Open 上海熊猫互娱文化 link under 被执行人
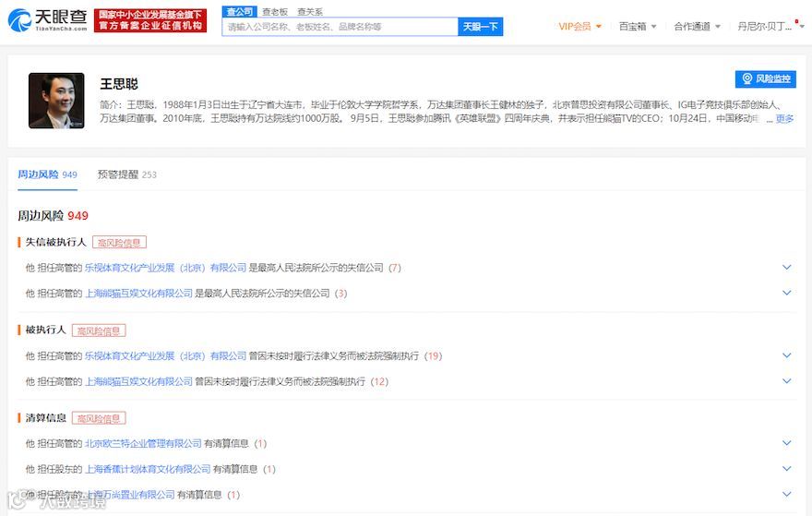This screenshot has height=516, width=812. click(138, 381)
